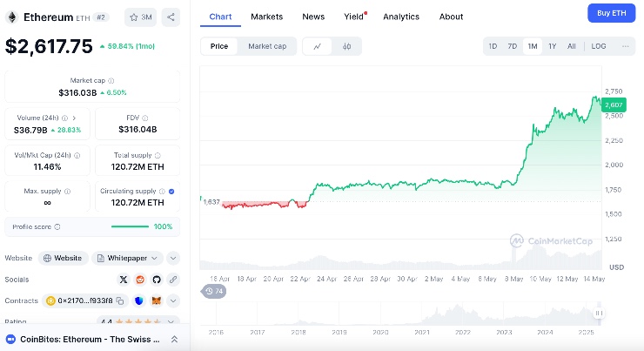Show Total supply info icon

[158, 155]
